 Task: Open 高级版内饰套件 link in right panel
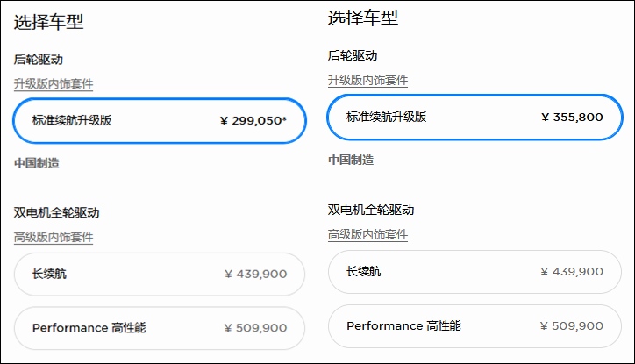[367, 235]
